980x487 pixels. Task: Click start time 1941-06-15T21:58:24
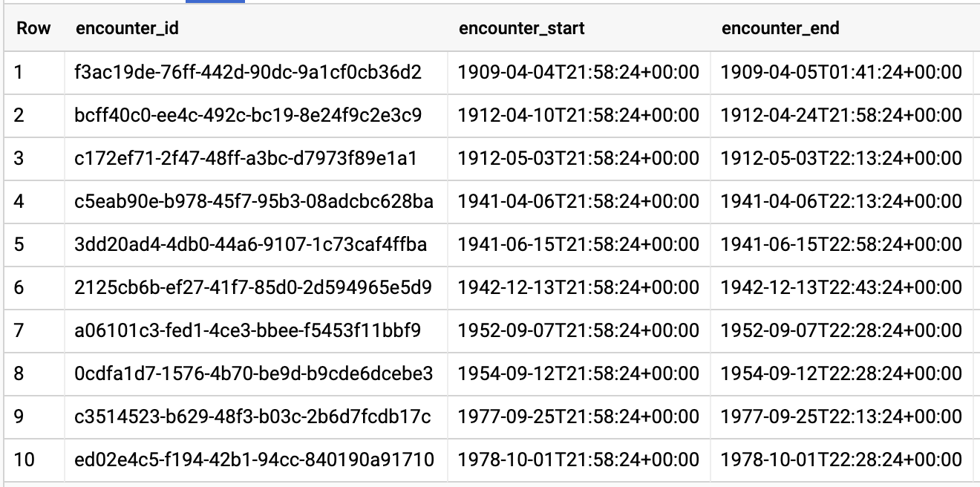578,245
